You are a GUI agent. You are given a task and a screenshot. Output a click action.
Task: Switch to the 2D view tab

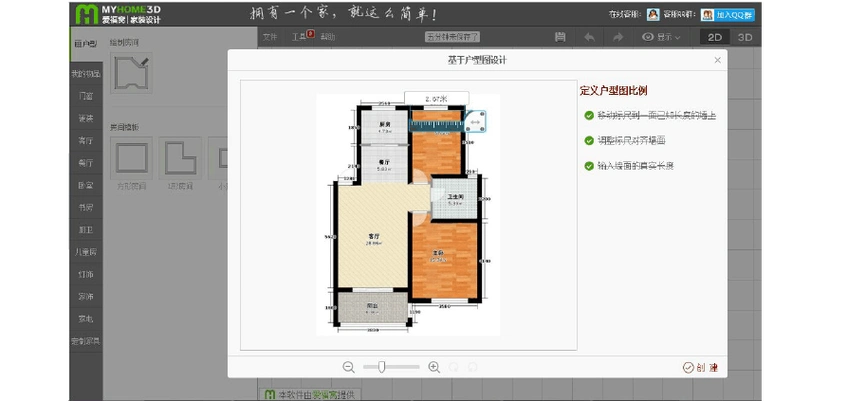coord(714,37)
